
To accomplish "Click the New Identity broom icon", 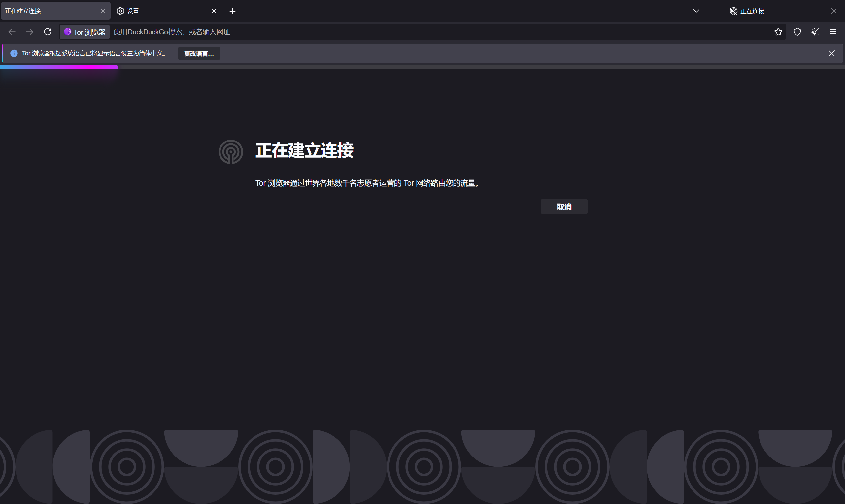I will (x=815, y=32).
